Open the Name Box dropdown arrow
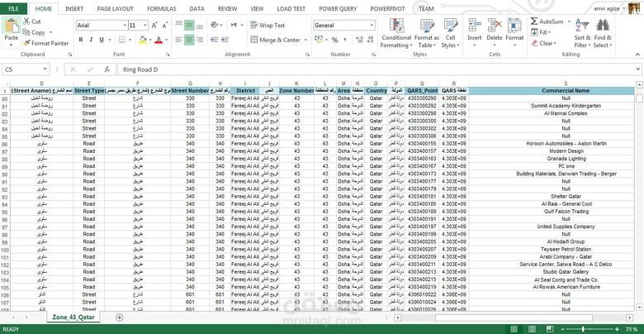This screenshot has width=644, height=334. point(45,69)
